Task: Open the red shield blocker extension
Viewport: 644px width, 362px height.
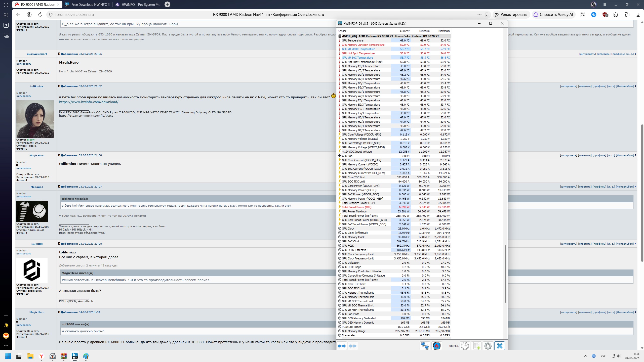Action: [x=605, y=15]
